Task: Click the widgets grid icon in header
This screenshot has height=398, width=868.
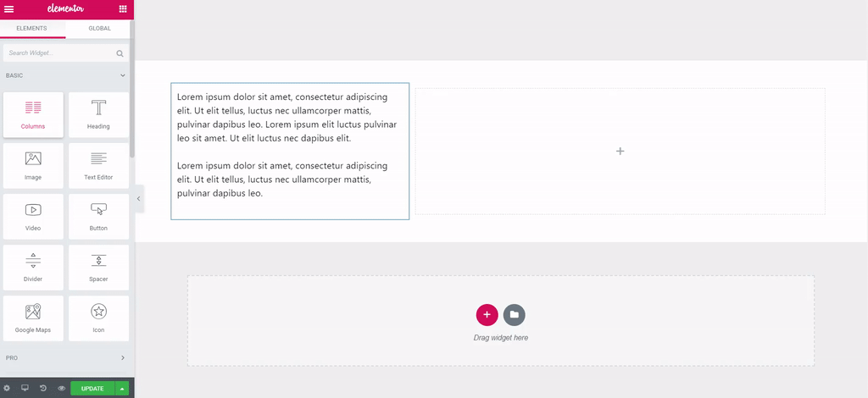Action: tap(123, 8)
